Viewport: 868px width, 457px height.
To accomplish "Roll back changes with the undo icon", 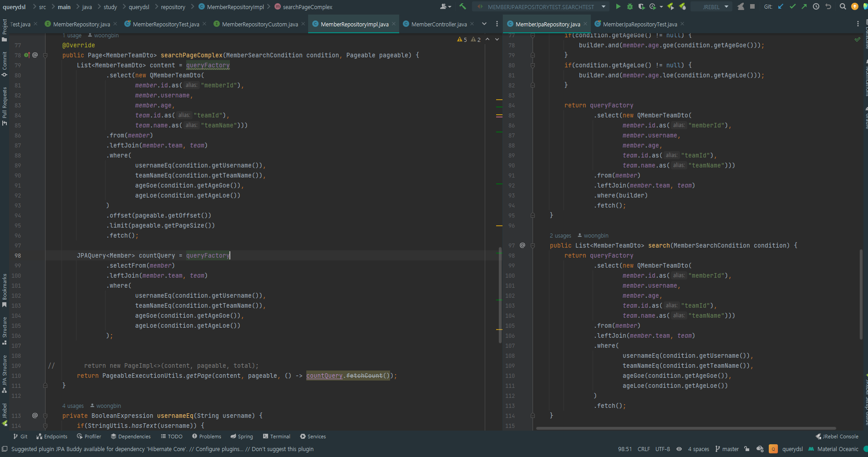I will tap(828, 7).
